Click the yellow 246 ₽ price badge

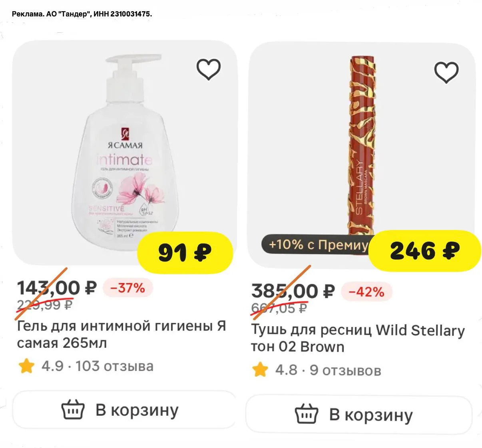424,251
